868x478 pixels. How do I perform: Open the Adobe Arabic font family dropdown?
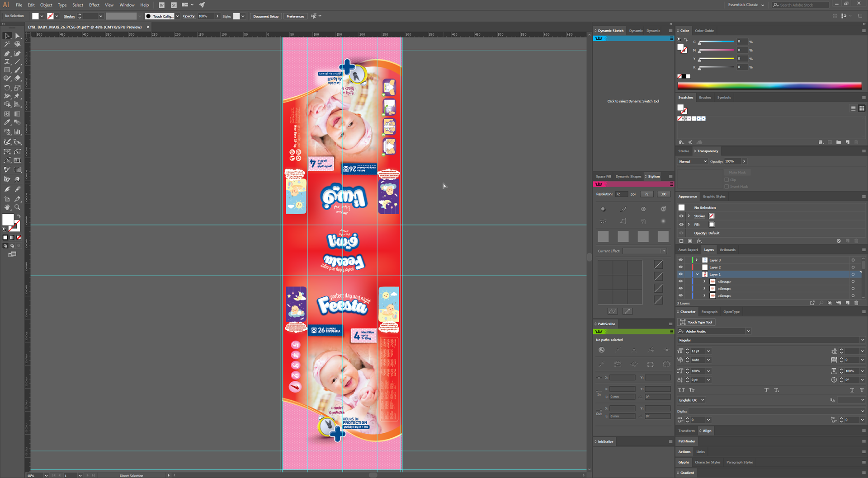(748, 331)
